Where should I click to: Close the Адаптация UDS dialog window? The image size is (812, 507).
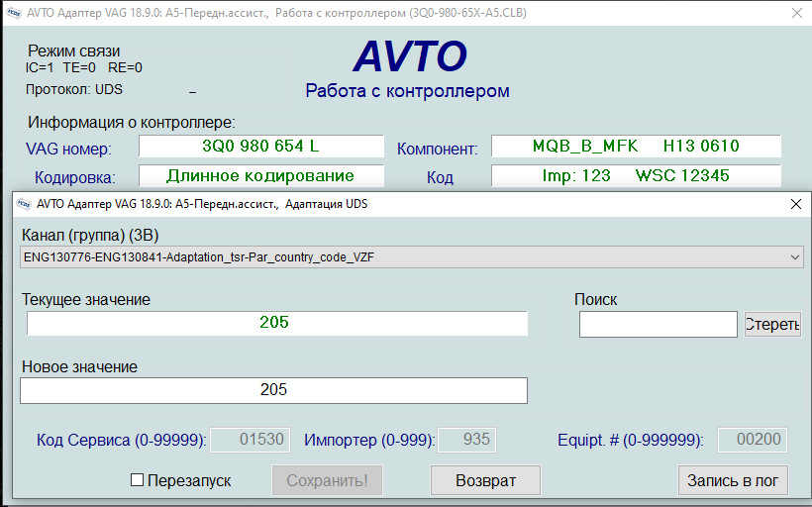796,204
